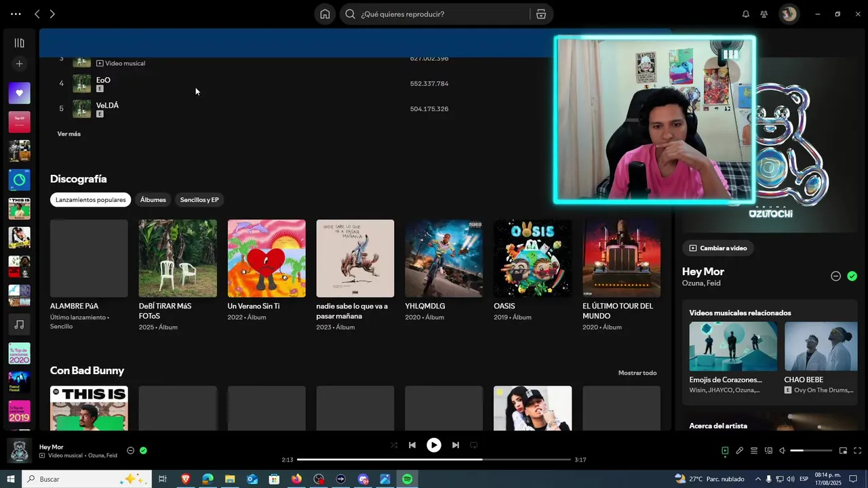Image resolution: width=868 pixels, height=488 pixels.
Task: Select the 'Álbumes' filter
Action: [x=153, y=200]
